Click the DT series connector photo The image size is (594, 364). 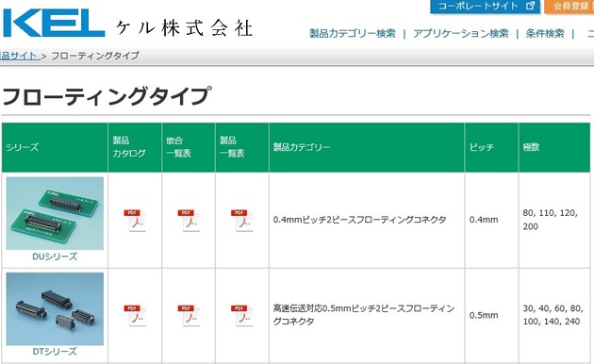[x=55, y=308]
